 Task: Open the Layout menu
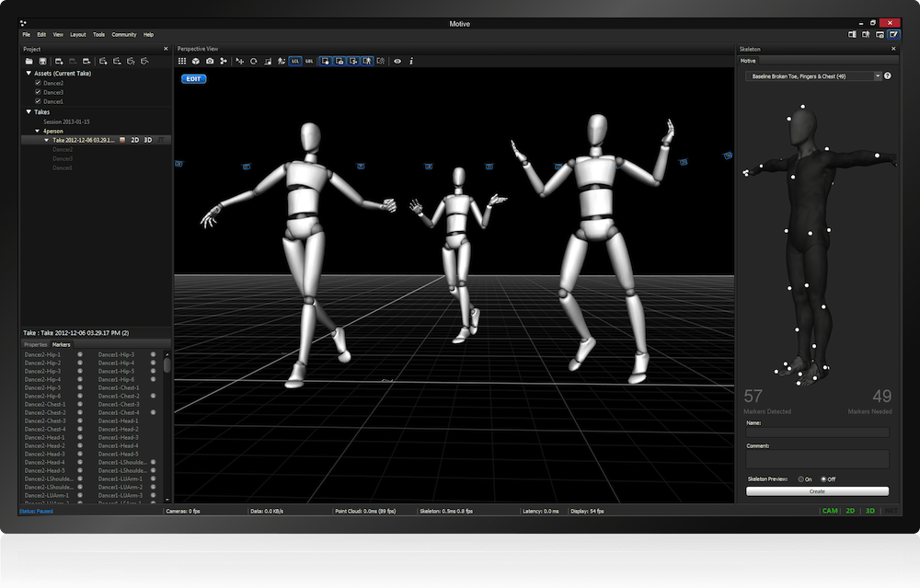click(x=78, y=34)
